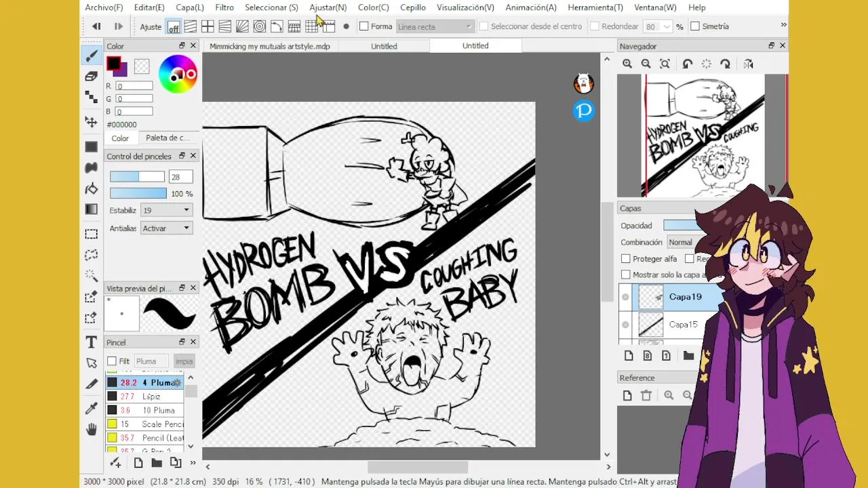Create new layer in Capas panel
This screenshot has height=488, width=868.
point(628,356)
